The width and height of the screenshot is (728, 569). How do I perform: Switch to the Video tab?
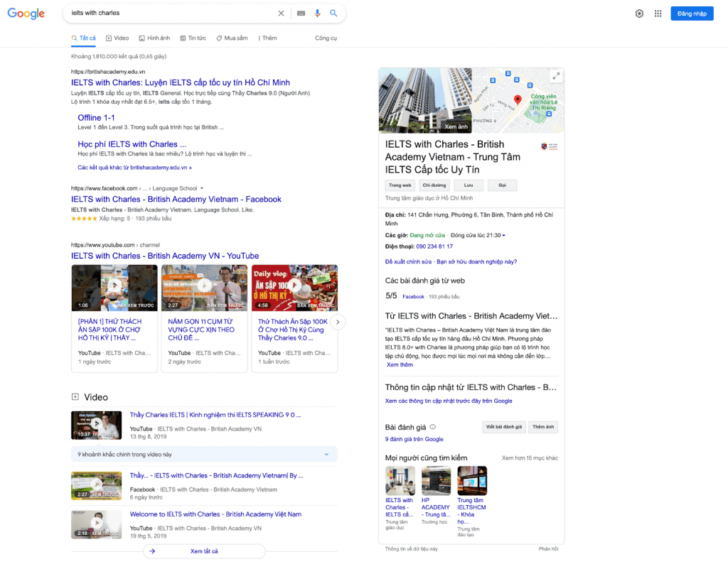[x=117, y=38]
